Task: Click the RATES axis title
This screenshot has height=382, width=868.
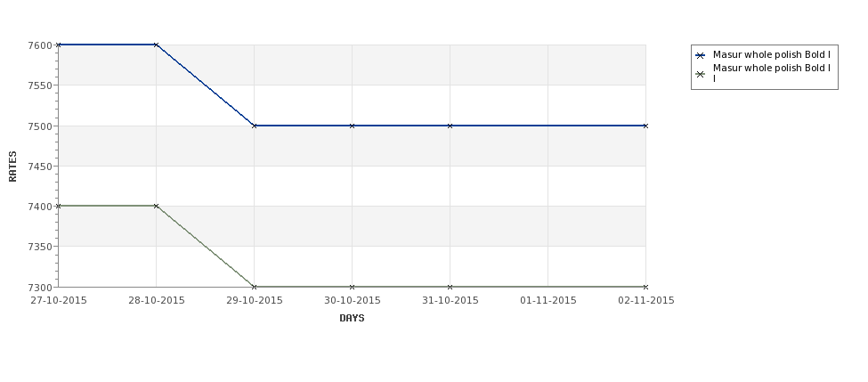Action: pos(12,167)
